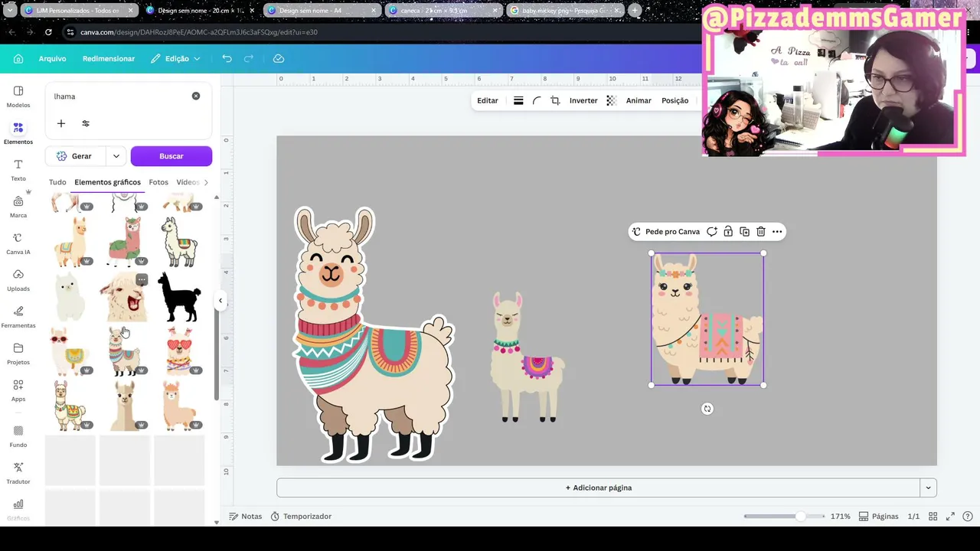Delete the selected llama element
This screenshot has height=551, width=980.
point(760,232)
